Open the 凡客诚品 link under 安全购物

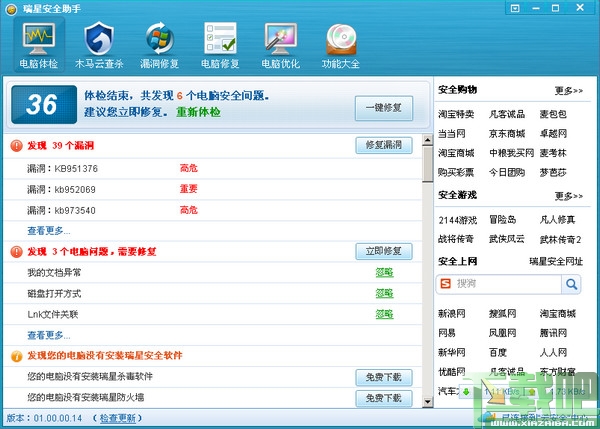507,114
